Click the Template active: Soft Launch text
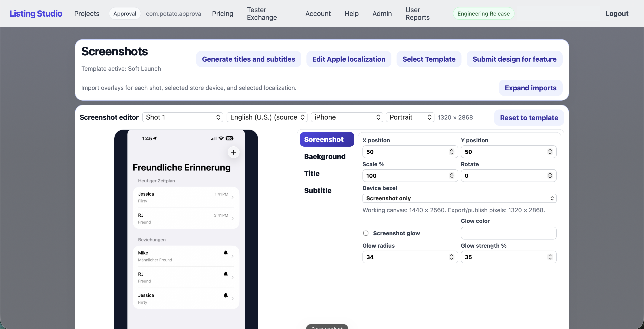The height and width of the screenshot is (329, 644). tap(121, 69)
